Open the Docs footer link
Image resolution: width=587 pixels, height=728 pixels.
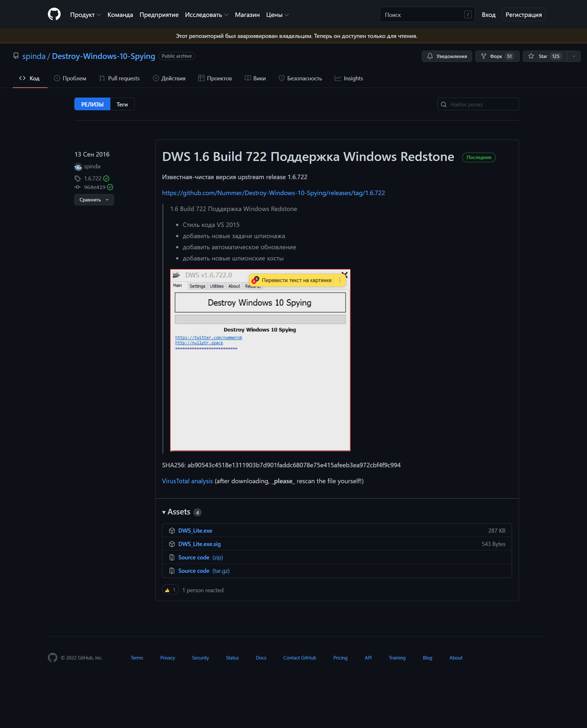(261, 658)
